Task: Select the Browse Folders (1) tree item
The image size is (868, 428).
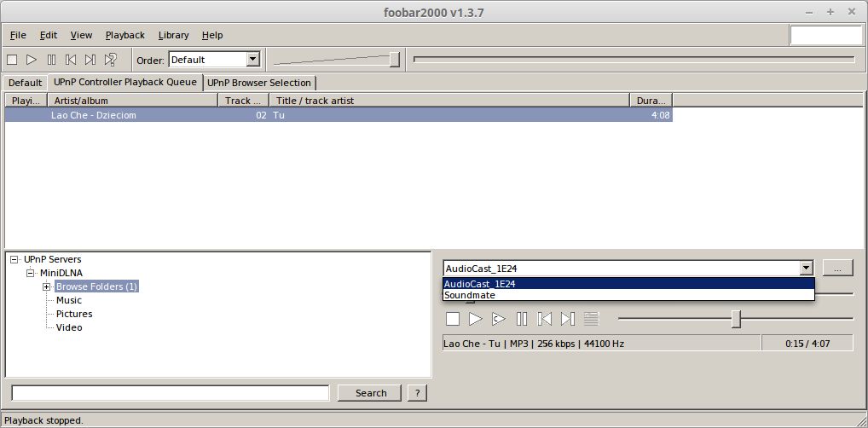Action: (96, 286)
